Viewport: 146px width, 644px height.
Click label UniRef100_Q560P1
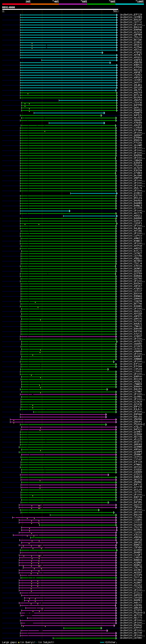[x=131, y=422]
